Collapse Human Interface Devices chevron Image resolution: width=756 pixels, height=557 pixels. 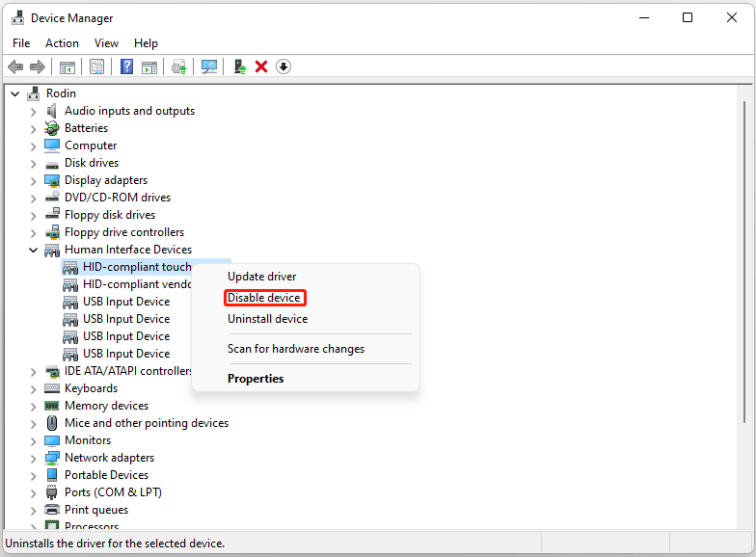[33, 250]
